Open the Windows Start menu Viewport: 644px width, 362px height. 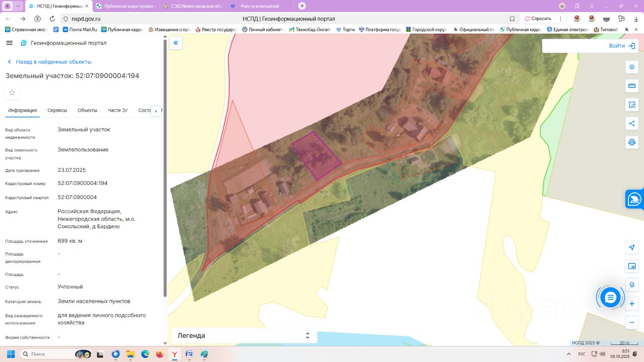pyautogui.click(x=11, y=354)
